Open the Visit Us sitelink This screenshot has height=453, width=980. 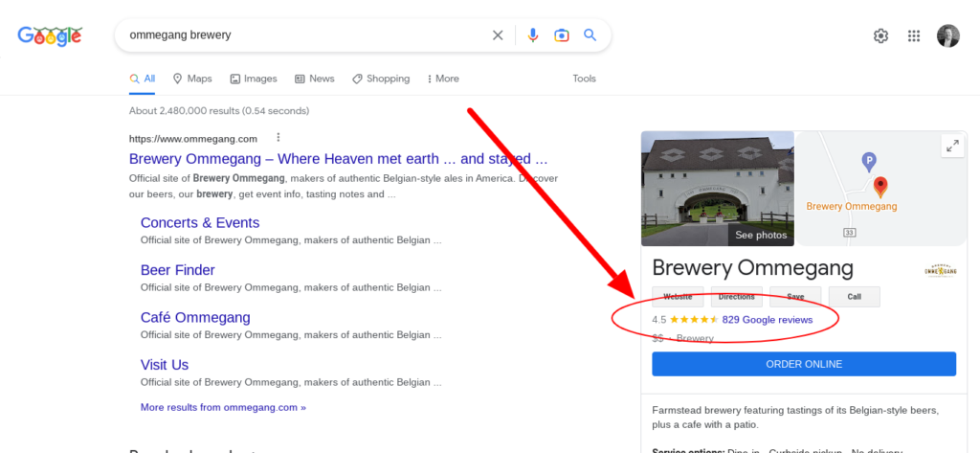pos(165,365)
